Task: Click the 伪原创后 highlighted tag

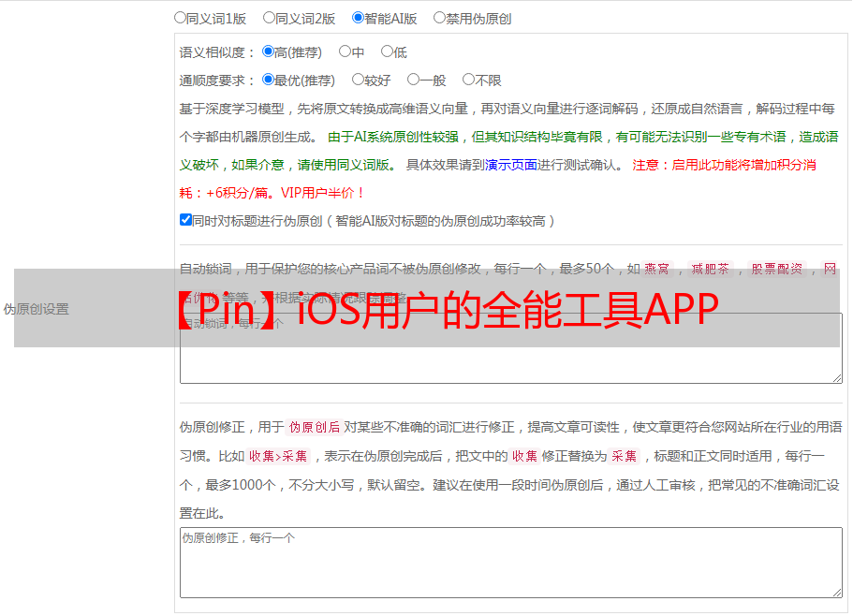Action: click(x=315, y=427)
